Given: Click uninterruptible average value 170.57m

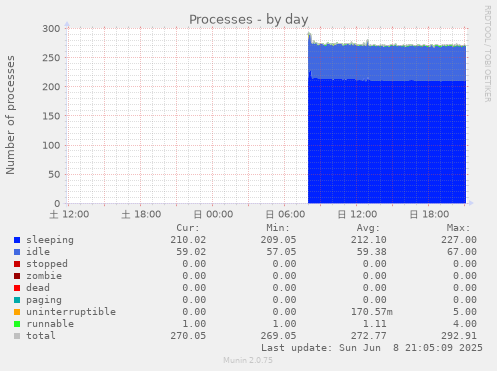Looking at the screenshot, I should pos(372,312).
